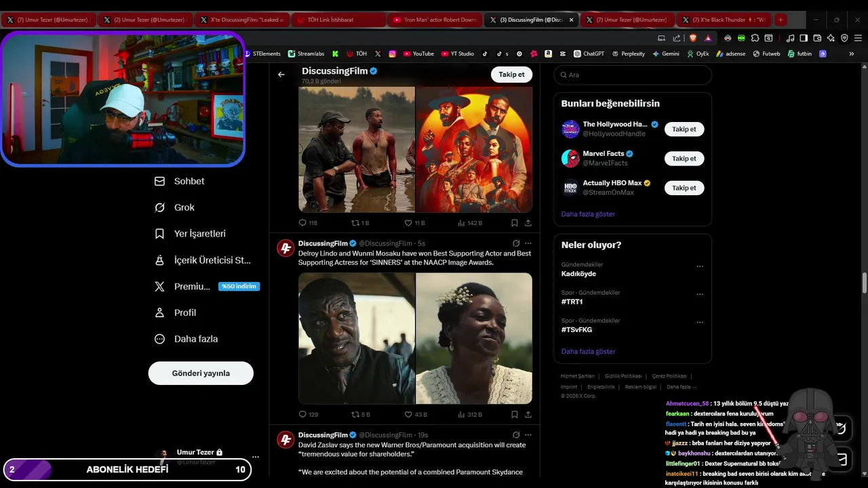868x488 pixels.
Task: Share the Delroy Lindo NAACP post
Action: pos(528,414)
